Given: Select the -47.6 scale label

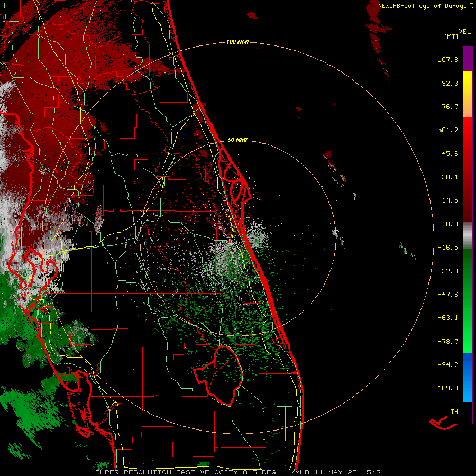Looking at the screenshot, I should pos(448,295).
